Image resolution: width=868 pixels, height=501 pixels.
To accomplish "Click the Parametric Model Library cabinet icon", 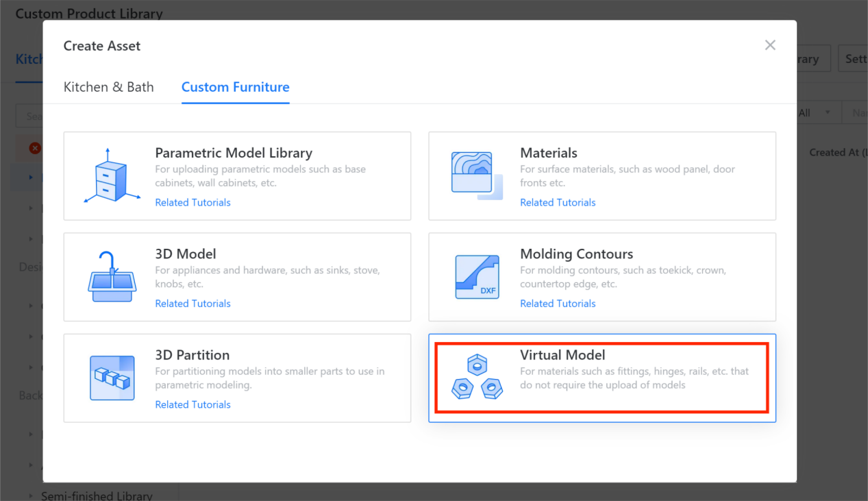I will 110,176.
